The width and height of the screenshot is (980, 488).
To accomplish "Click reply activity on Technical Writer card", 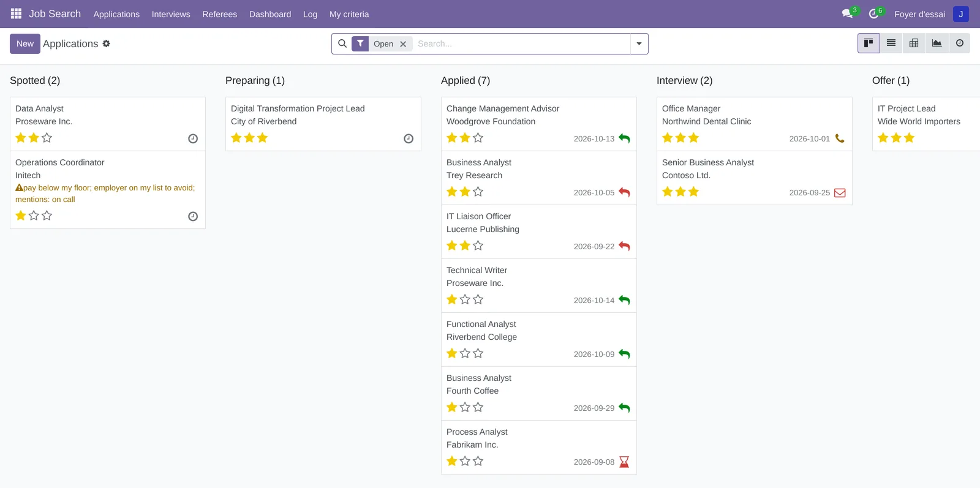I will [624, 300].
